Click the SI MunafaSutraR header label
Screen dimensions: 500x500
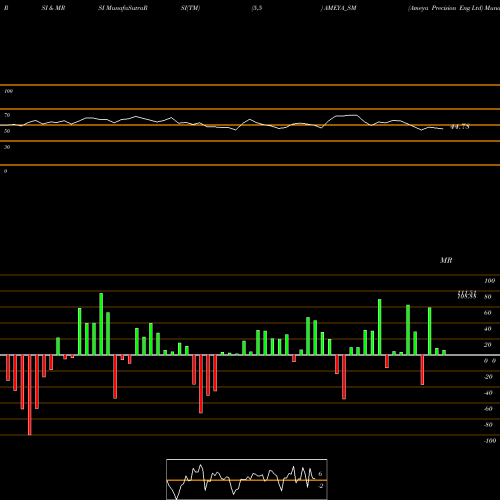(123, 8)
